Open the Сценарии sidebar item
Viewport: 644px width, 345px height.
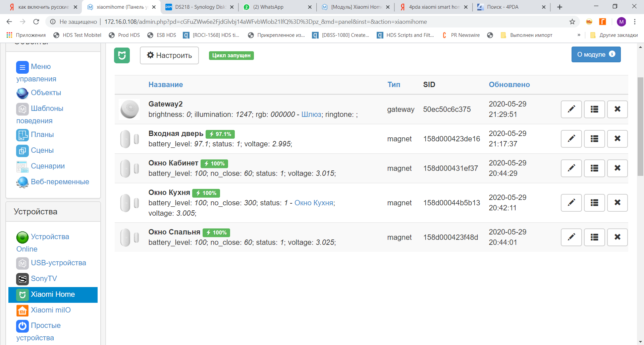coord(48,166)
